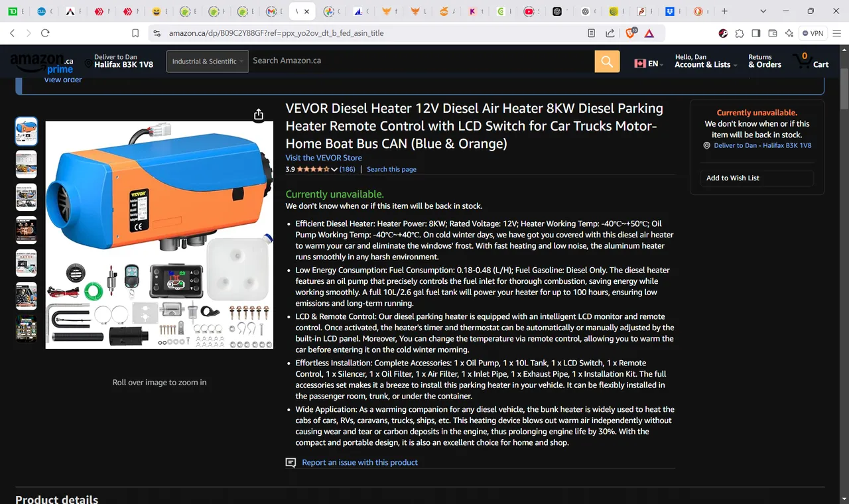Viewport: 849px width, 504px height.
Task: Close the active Amazon tab
Action: tap(306, 11)
